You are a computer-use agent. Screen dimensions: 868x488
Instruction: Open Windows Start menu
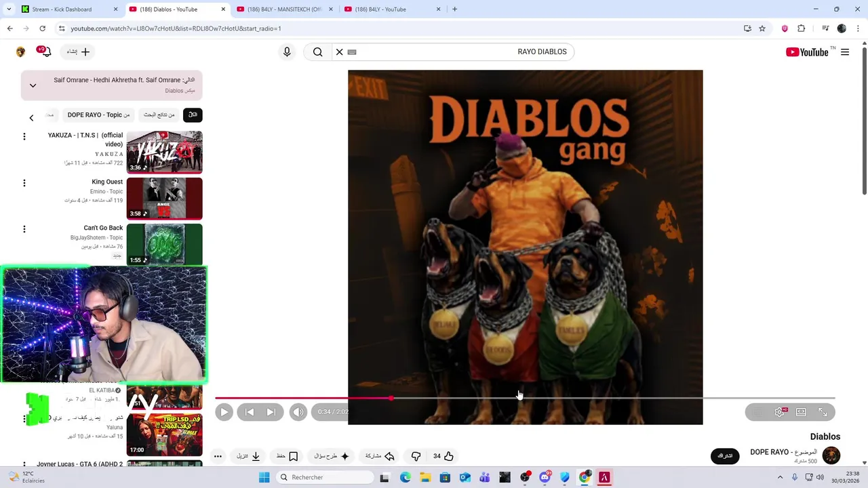click(x=264, y=477)
